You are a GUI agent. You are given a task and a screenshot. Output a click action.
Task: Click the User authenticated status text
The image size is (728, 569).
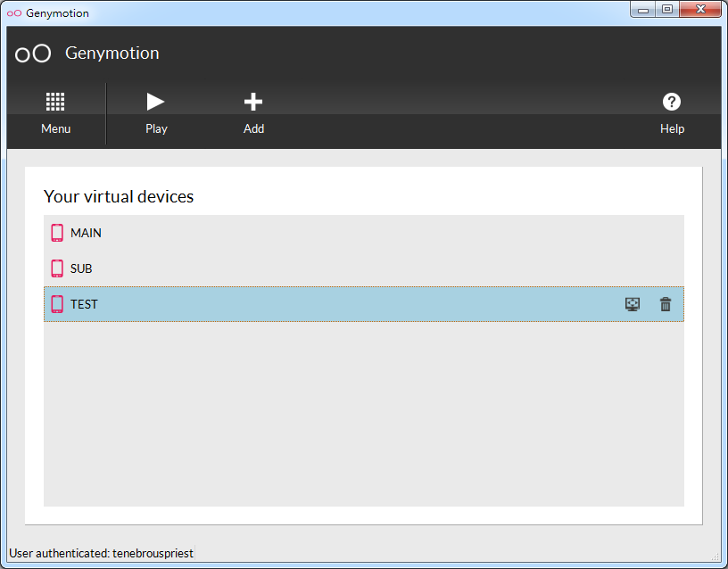(x=101, y=553)
